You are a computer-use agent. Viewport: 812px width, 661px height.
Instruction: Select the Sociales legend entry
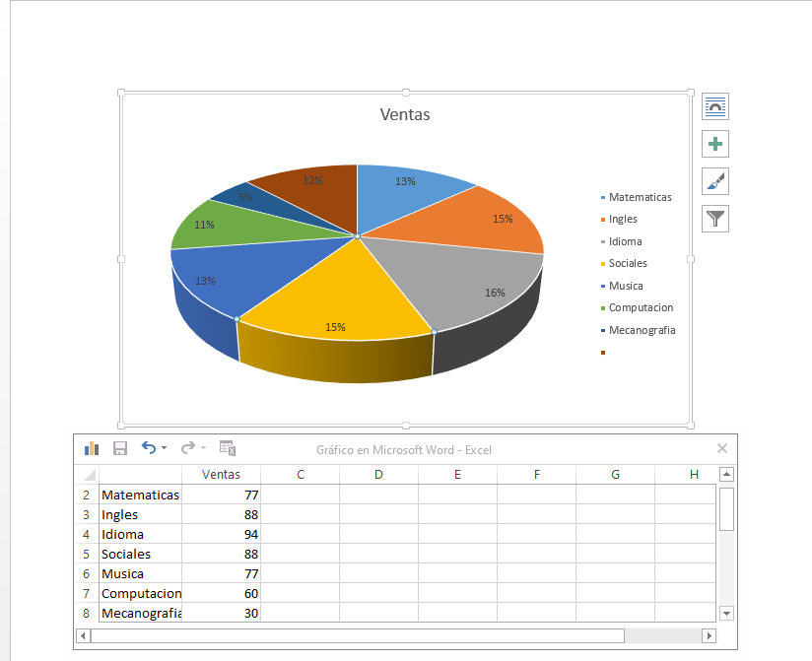(x=624, y=263)
